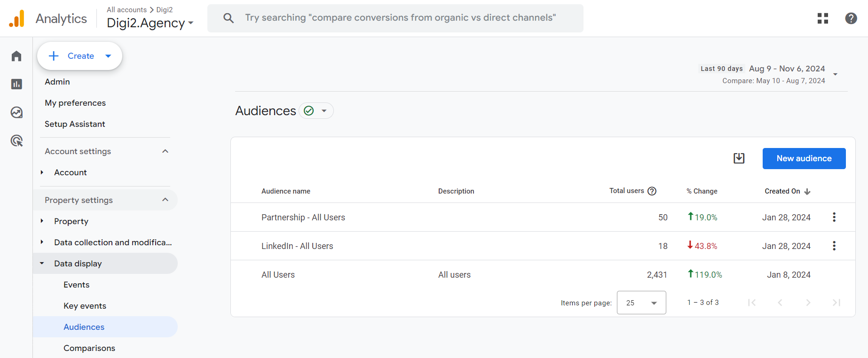Click the Google Analytics logo

click(x=17, y=18)
